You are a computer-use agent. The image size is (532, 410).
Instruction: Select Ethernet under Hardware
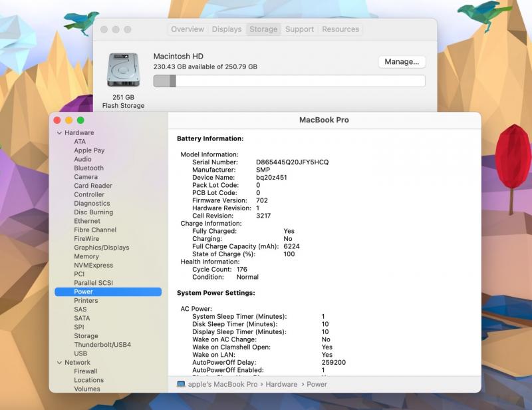87,221
